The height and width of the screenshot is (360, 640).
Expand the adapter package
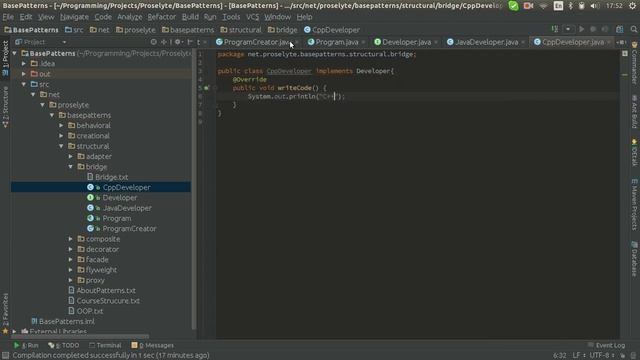(x=71, y=156)
